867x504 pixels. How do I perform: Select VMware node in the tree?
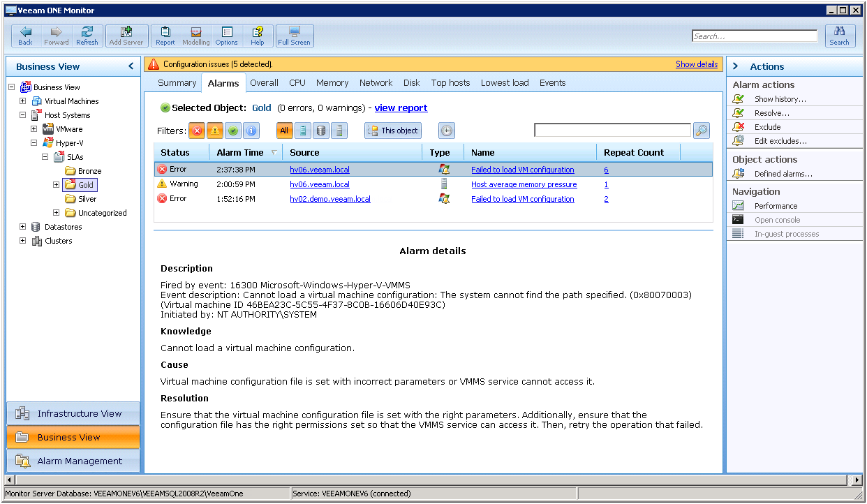[69, 129]
